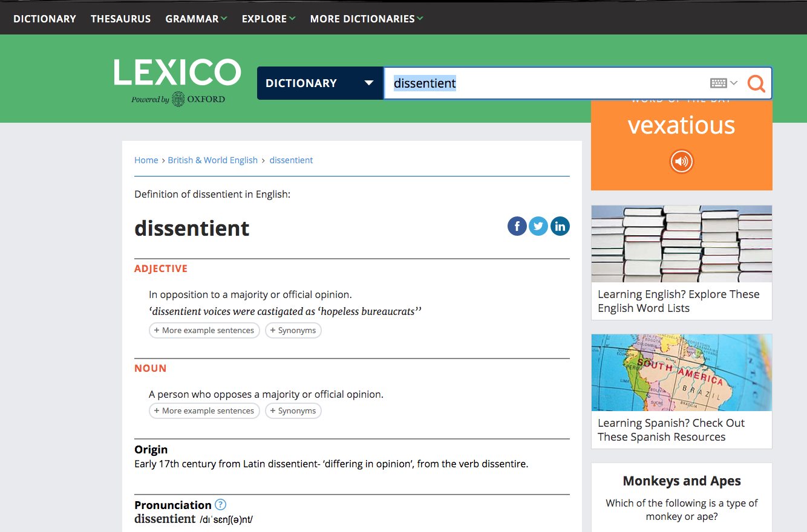Click the 'A person who opposes' definition
This screenshot has height=532, width=807.
click(266, 395)
